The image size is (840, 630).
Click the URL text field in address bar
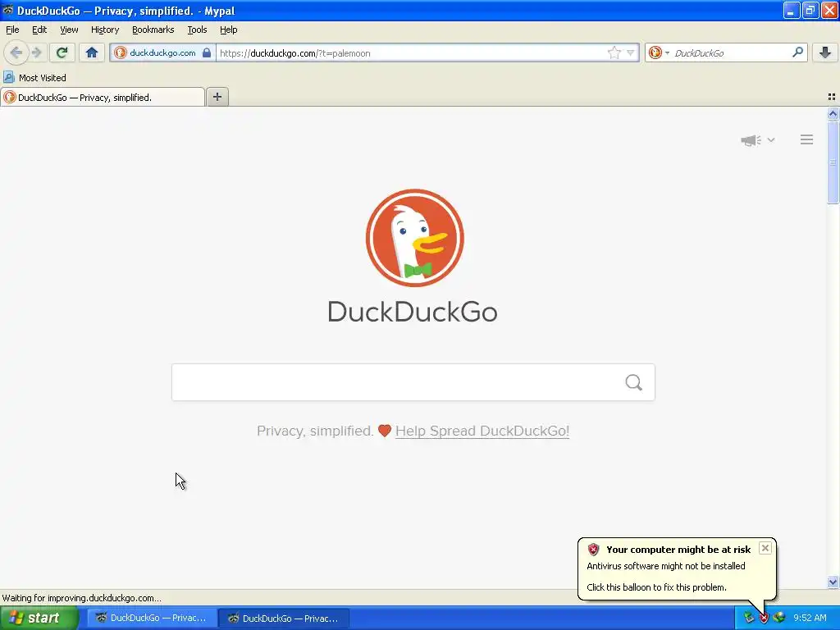point(410,53)
